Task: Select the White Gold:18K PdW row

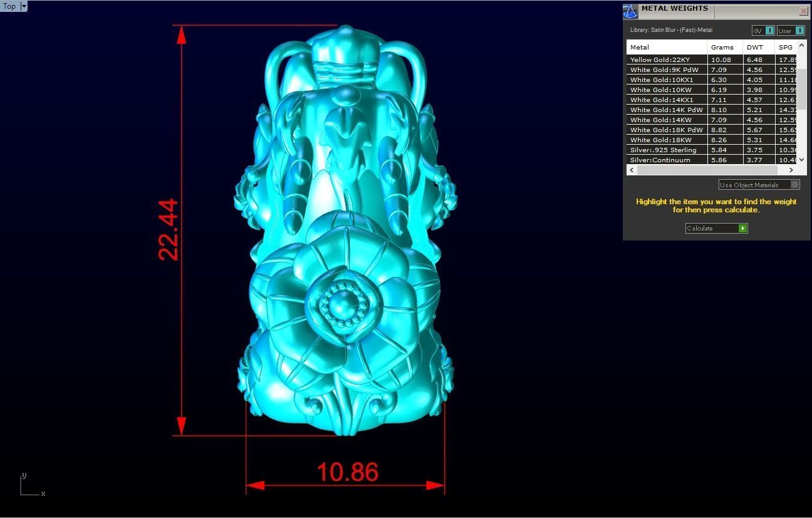Action: [712, 130]
